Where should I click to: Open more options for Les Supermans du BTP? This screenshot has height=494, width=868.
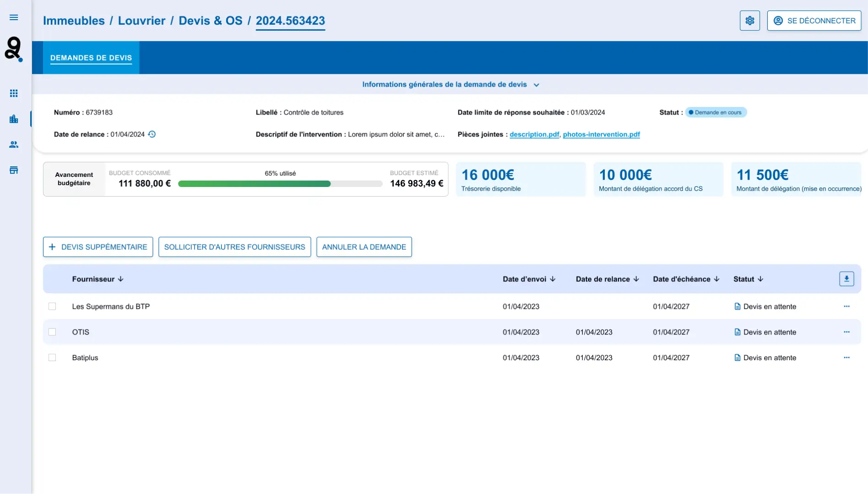pyautogui.click(x=846, y=306)
